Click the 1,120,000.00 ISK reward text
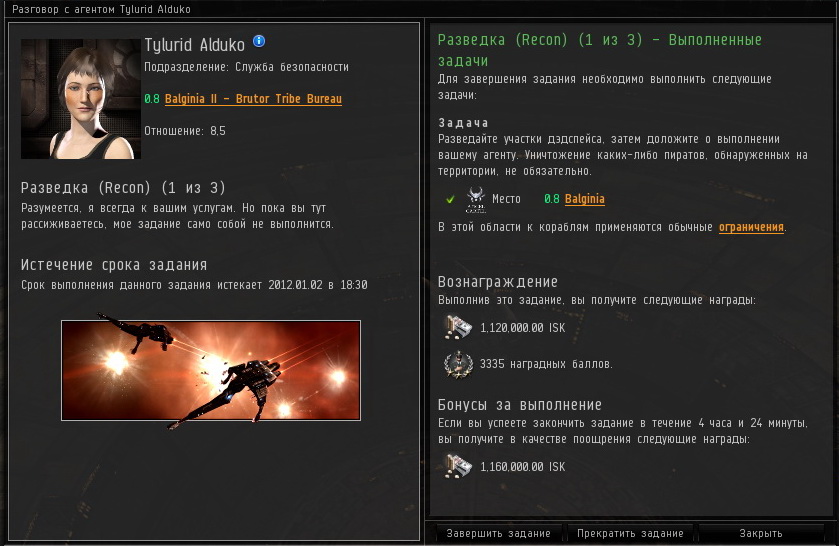 coord(522,328)
